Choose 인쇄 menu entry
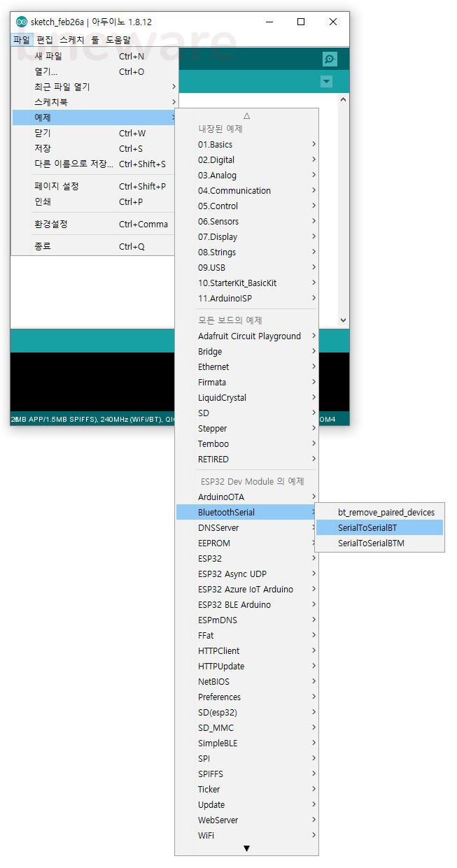This screenshot has height=868, width=457. pos(94,201)
